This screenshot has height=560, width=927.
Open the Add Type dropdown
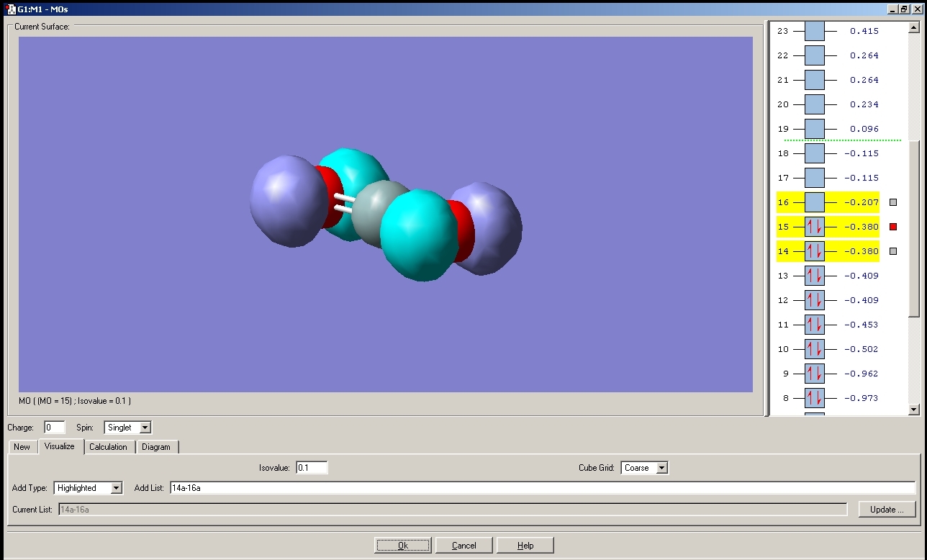point(116,488)
